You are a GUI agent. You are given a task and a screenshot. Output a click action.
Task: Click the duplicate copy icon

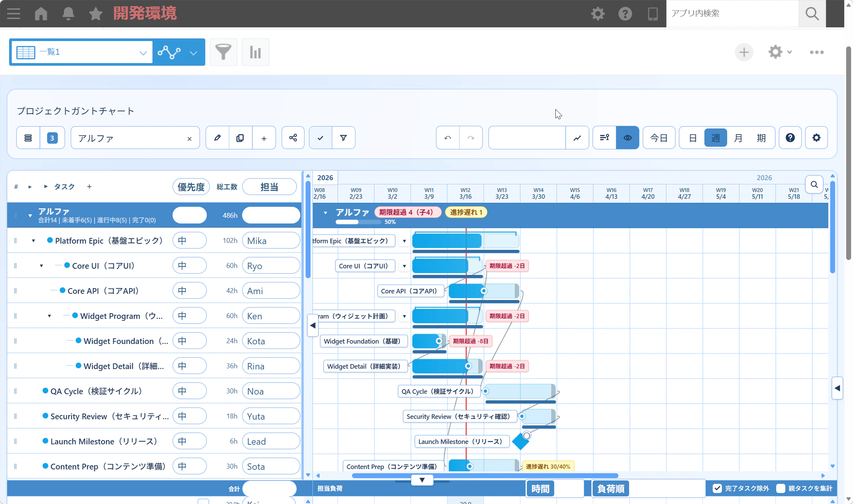click(240, 138)
